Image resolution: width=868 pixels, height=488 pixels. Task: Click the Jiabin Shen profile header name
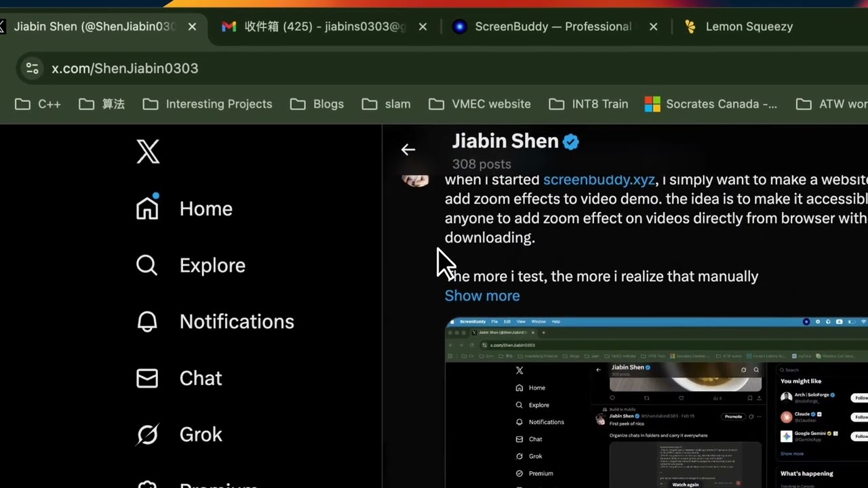point(505,141)
